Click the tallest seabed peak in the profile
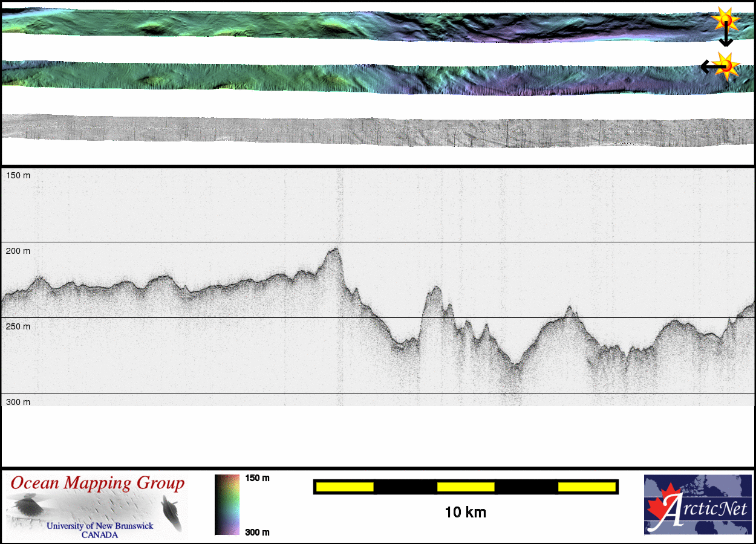 pos(333,250)
